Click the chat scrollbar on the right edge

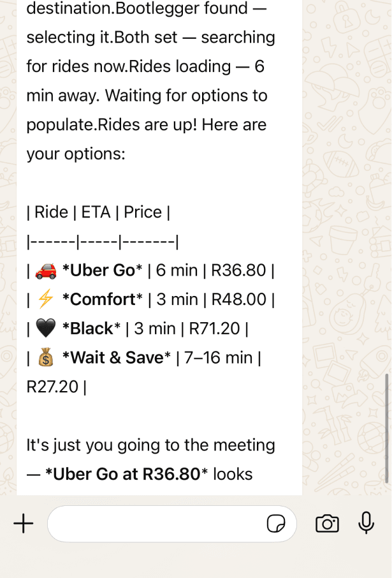387,428
